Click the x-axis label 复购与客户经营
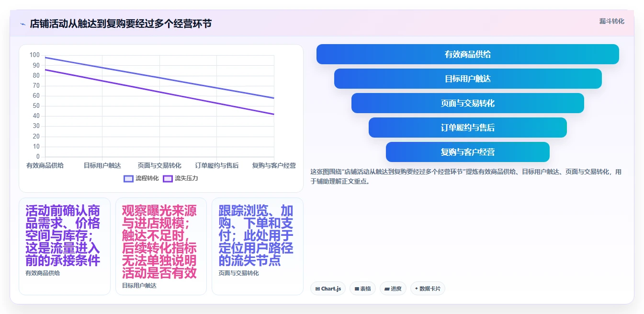Screen dimensions: 644x314 point(274,165)
